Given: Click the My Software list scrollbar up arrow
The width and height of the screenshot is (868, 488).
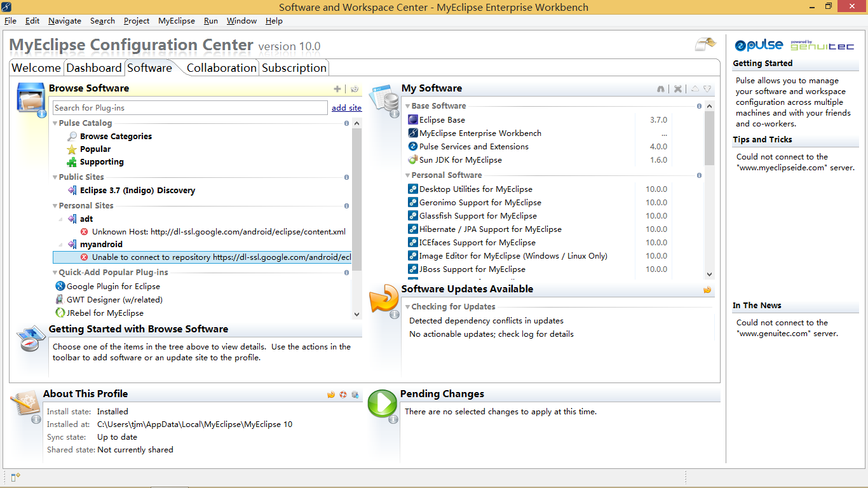Looking at the screenshot, I should pyautogui.click(x=710, y=106).
